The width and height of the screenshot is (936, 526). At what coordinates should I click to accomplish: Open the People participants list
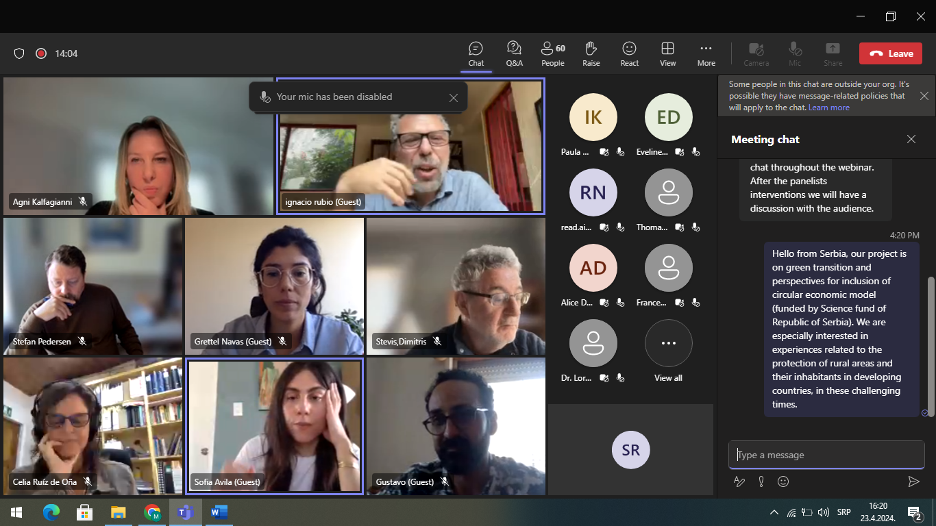pyautogui.click(x=552, y=53)
